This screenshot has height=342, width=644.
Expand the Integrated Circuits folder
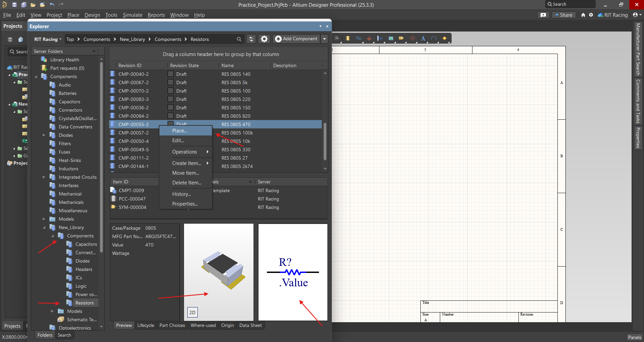tap(44, 177)
